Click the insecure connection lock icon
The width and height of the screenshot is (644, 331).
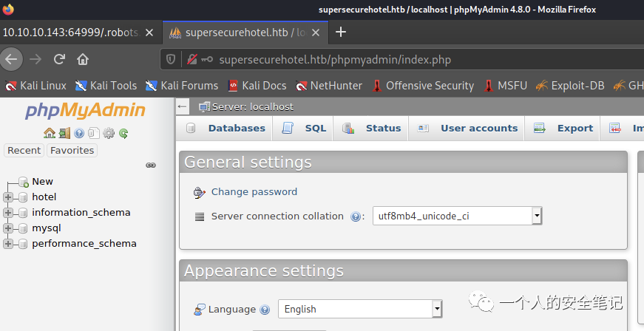(x=191, y=59)
